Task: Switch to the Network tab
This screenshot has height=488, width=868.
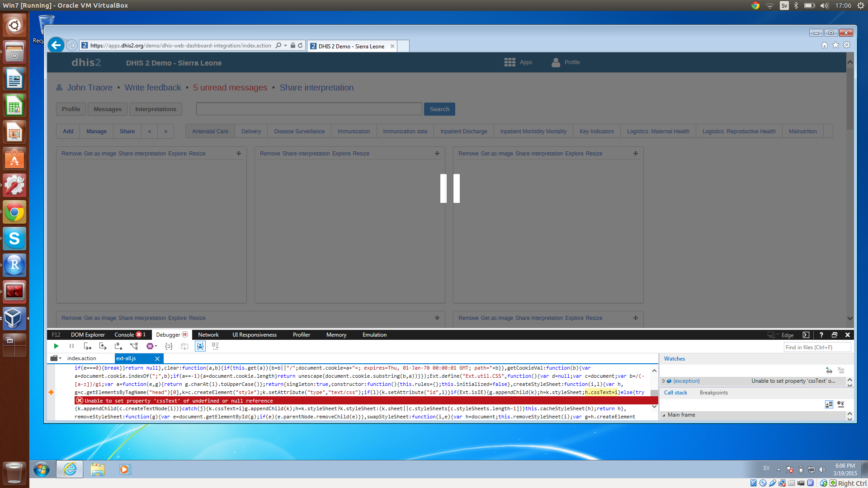Action: [x=208, y=335]
